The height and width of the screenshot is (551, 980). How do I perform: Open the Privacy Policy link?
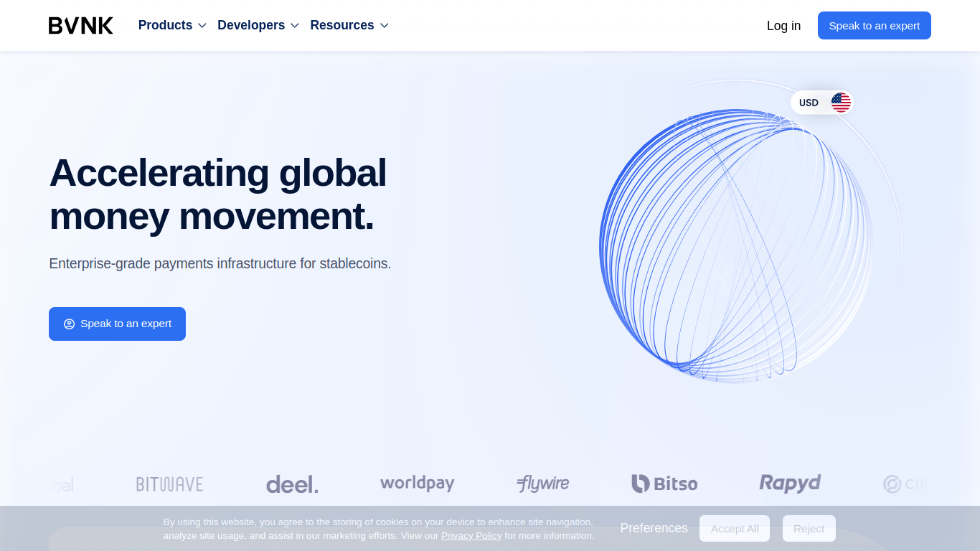tap(471, 536)
